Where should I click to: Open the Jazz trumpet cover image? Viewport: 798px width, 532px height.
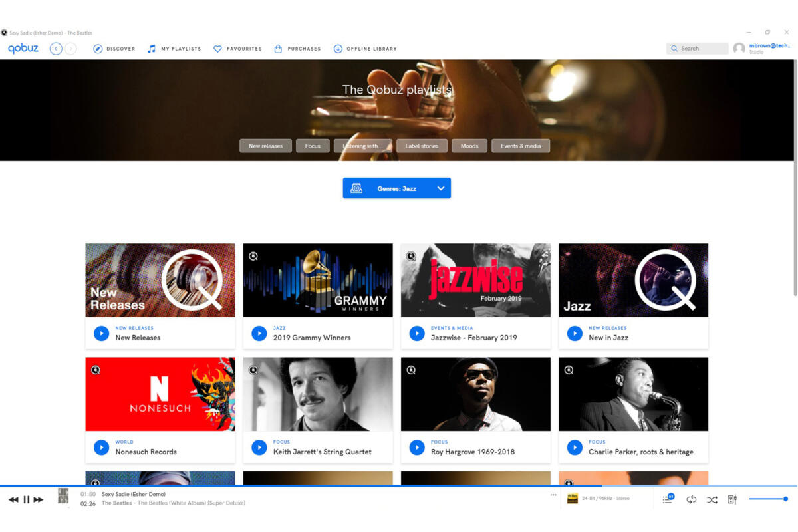[x=633, y=280]
